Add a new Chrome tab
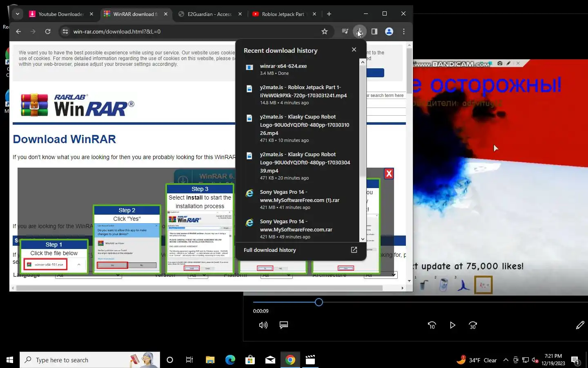The width and height of the screenshot is (588, 368). pos(329,14)
